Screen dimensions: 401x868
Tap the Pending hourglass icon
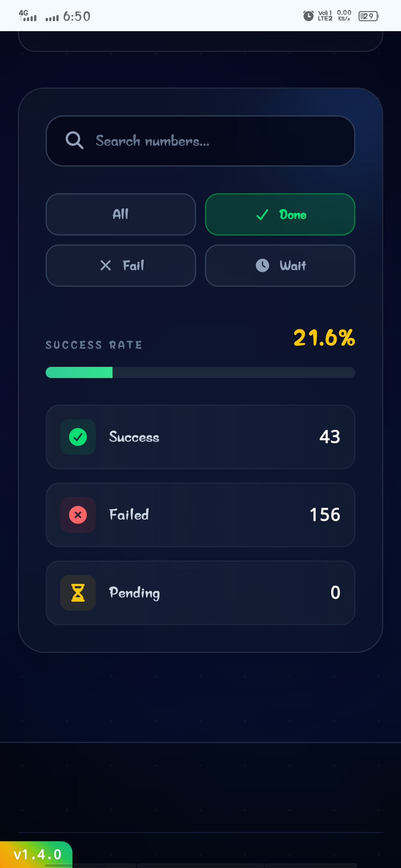click(78, 593)
